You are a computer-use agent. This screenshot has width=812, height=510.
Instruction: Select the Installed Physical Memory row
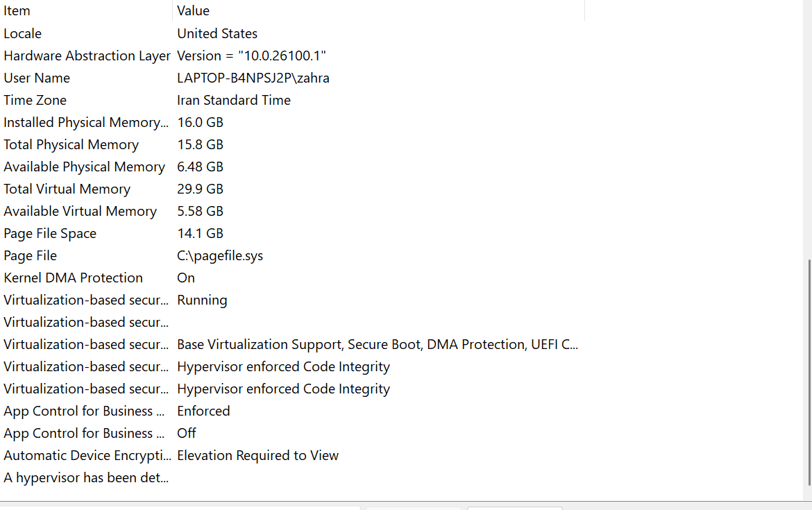(85, 122)
